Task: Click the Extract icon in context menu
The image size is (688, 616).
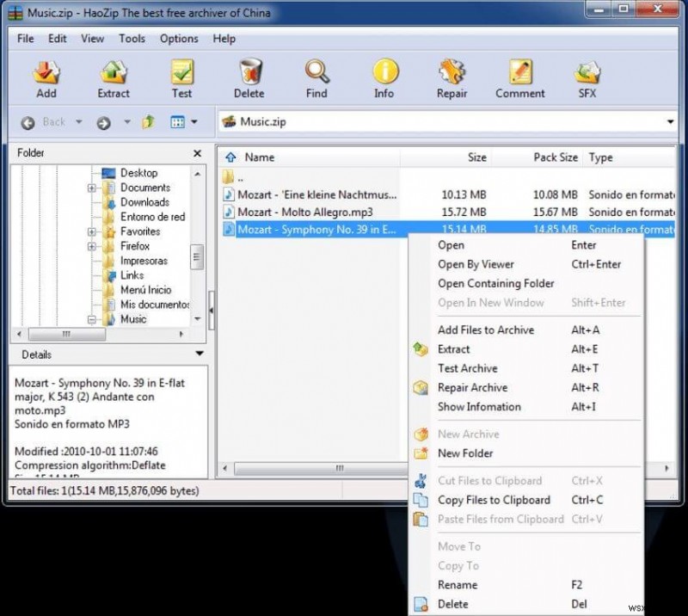Action: coord(421,349)
